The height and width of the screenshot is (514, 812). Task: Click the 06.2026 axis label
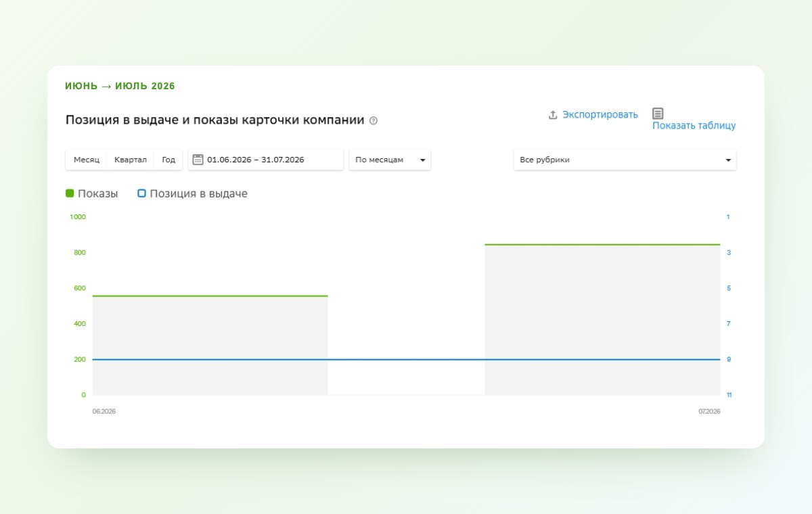tap(104, 411)
